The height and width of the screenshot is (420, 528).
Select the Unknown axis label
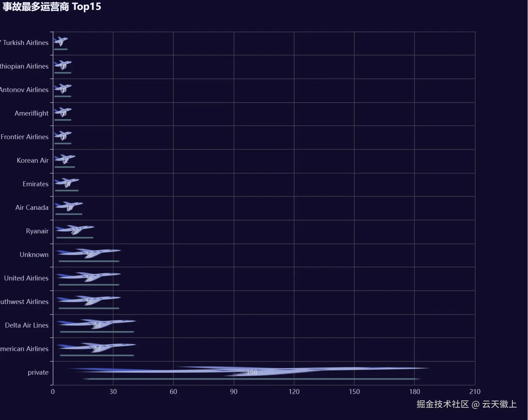(34, 254)
